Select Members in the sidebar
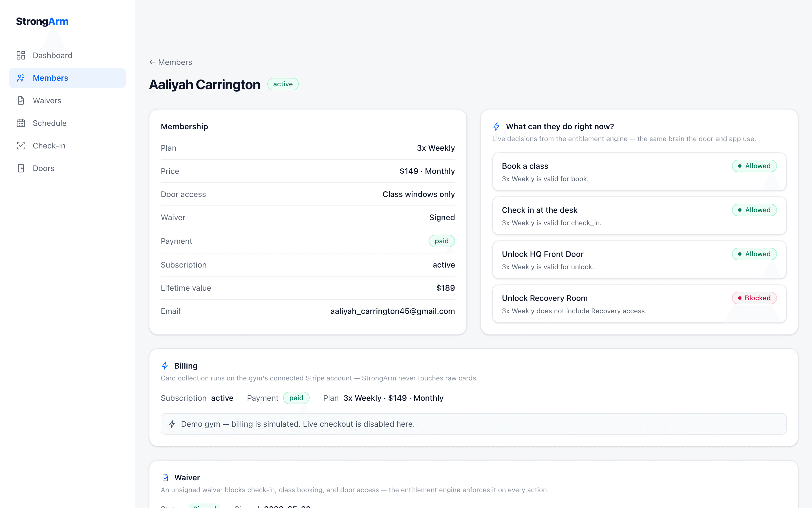This screenshot has height=508, width=812. (67, 78)
